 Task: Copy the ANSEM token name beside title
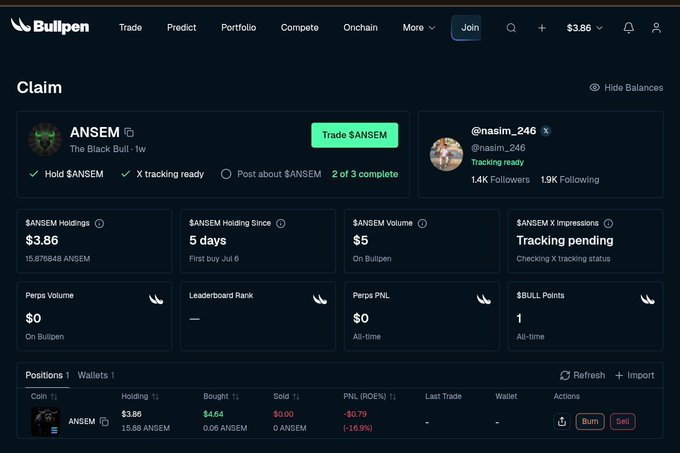pyautogui.click(x=129, y=132)
